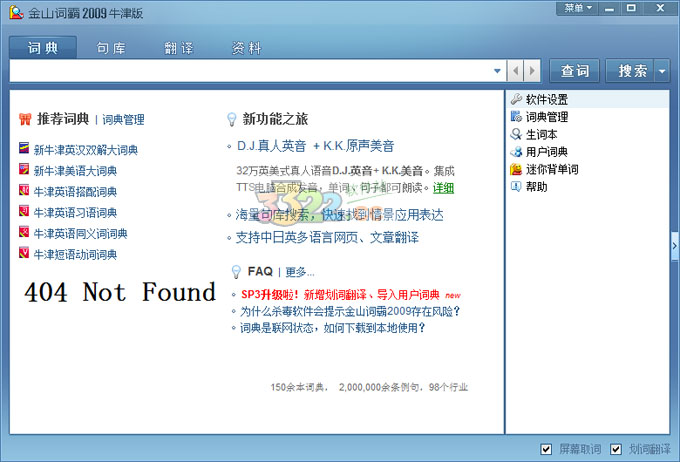This screenshot has height=462, width=680.
Task: Click the lightbulb icon beside 新功能之旅
Action: (232, 119)
